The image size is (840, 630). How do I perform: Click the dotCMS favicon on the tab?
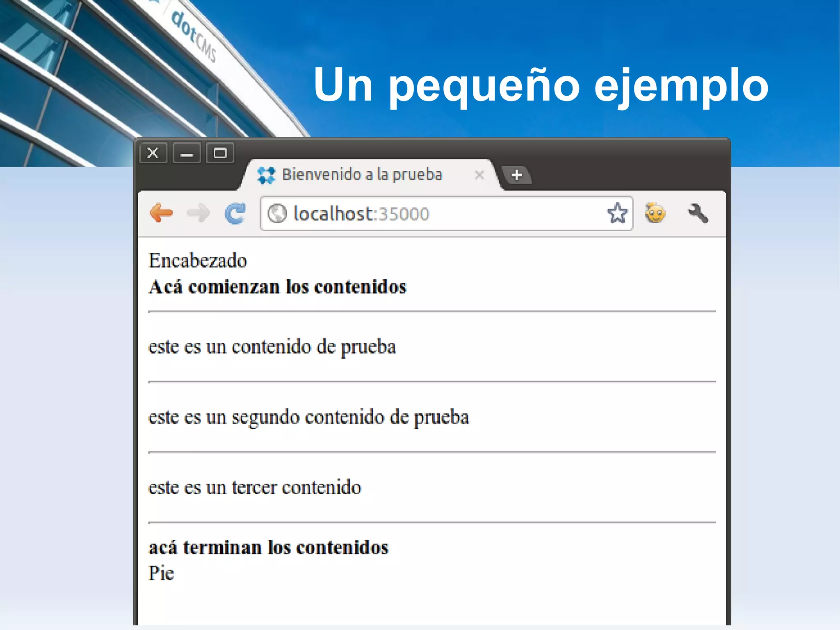[x=266, y=175]
